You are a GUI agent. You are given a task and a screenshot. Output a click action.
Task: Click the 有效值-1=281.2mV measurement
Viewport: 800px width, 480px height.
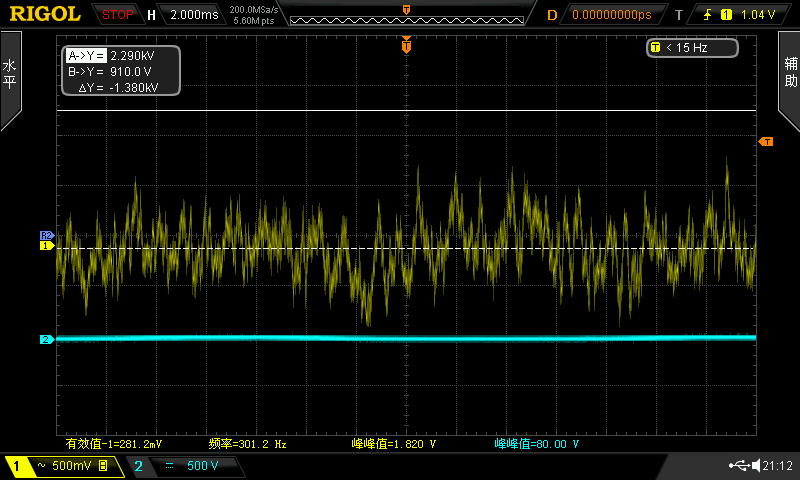click(113, 444)
